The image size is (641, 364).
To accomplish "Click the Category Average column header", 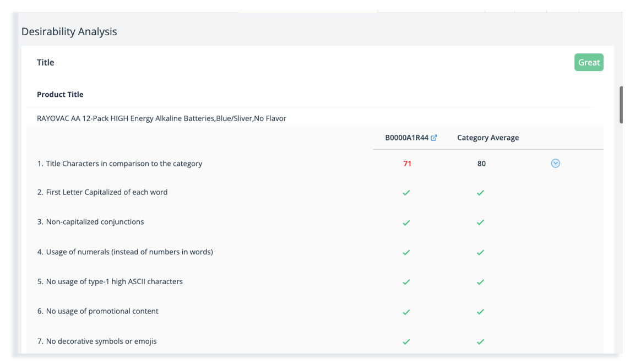I will point(488,138).
